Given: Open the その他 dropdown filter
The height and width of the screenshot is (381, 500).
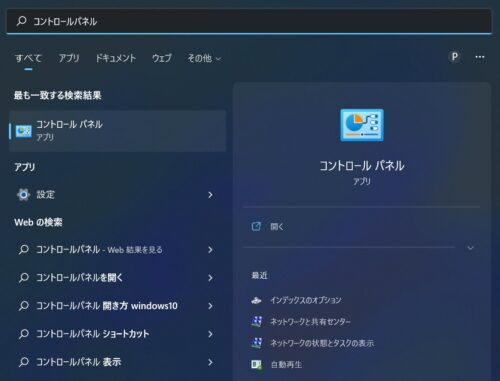Looking at the screenshot, I should click(x=204, y=58).
